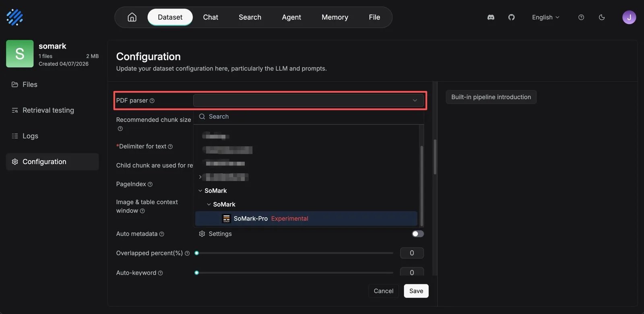644x314 pixels.
Task: Click the info icon beside Delimiter for text
Action: coord(170,147)
